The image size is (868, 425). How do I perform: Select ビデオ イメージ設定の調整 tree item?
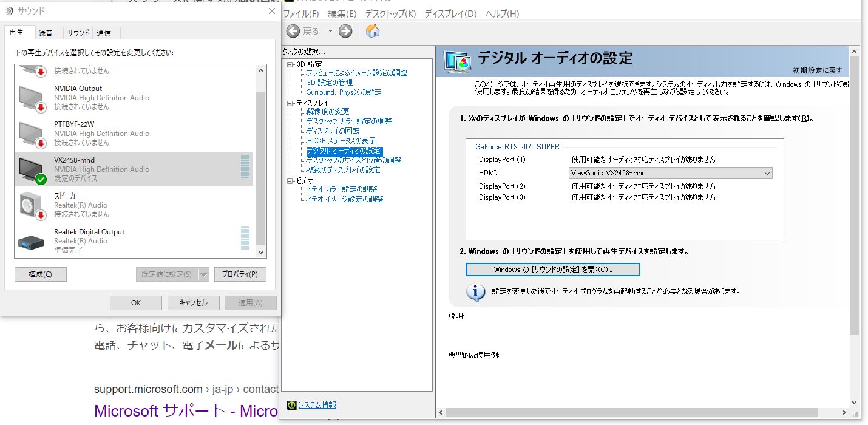tap(345, 199)
